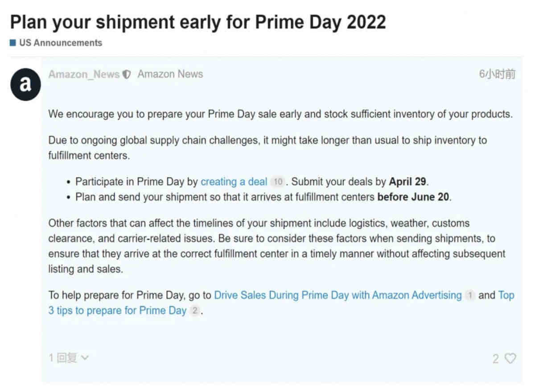The width and height of the screenshot is (535, 392).
Task: Open Top 3 tips to prepare link
Action: click(x=281, y=303)
